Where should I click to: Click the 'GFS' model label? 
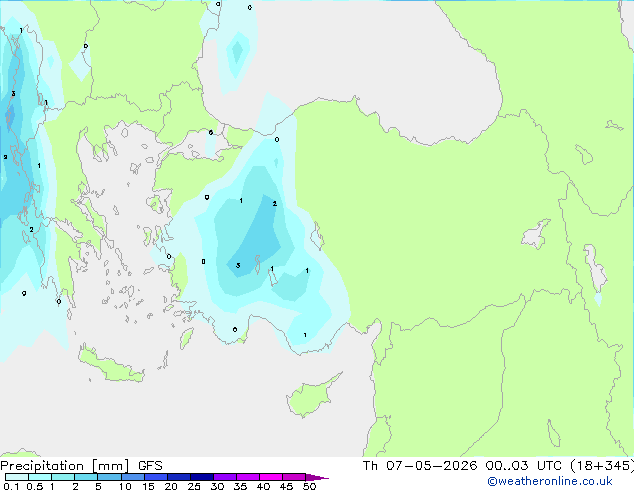click(150, 466)
